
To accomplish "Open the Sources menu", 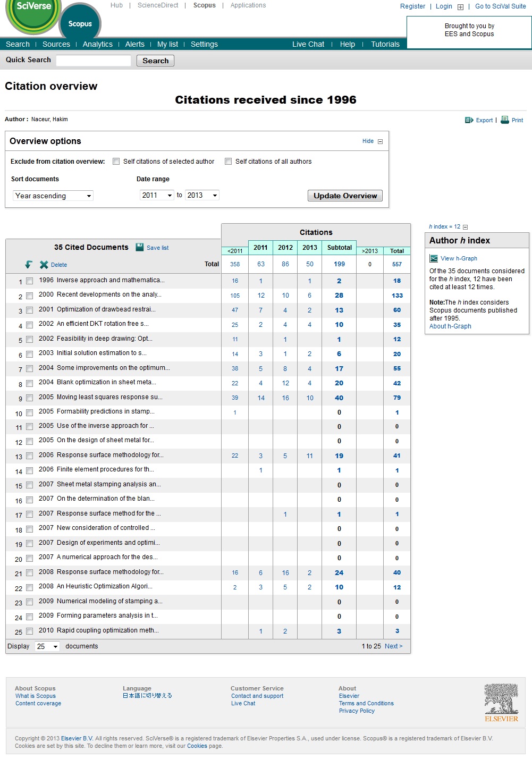I will (x=56, y=44).
